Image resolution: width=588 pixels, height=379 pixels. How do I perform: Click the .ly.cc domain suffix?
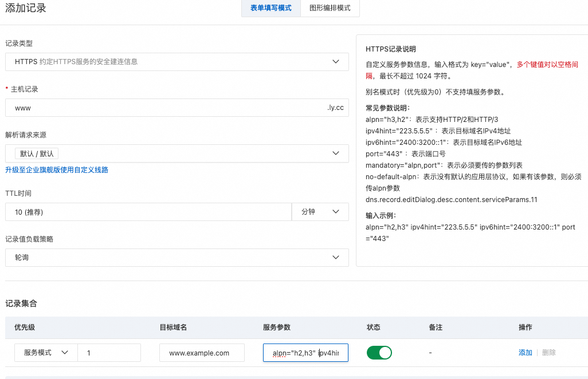[x=335, y=108]
